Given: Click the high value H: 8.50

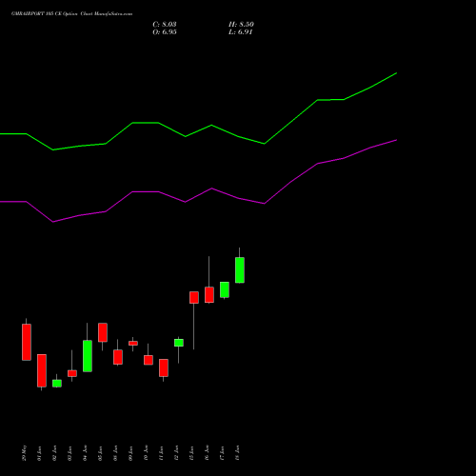Looking at the screenshot, I should point(241,25).
